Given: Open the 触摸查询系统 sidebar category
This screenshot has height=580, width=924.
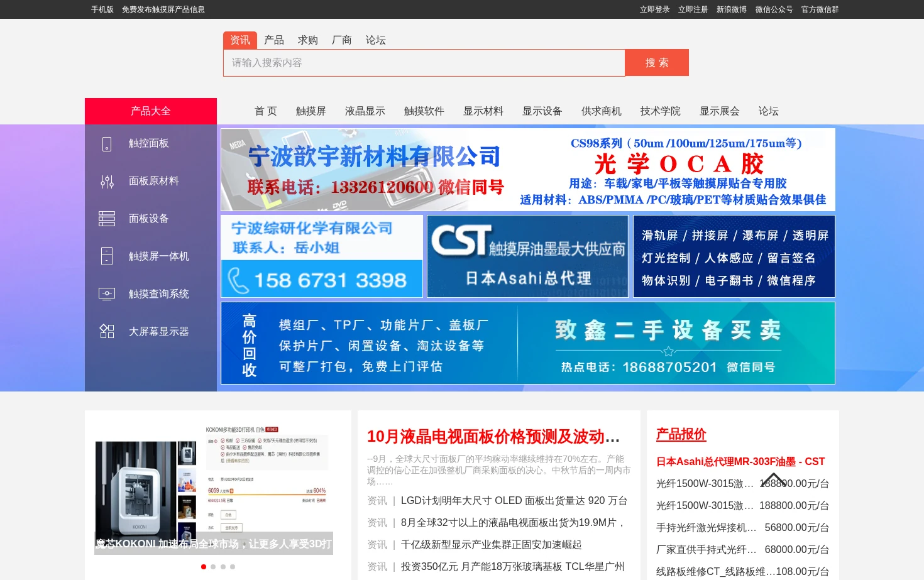Looking at the screenshot, I should (159, 294).
